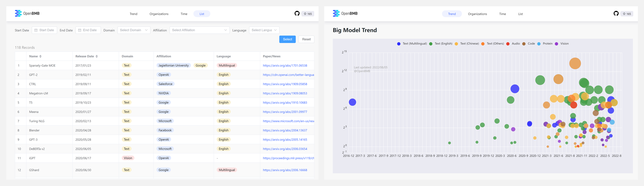Click Facebook affiliation tag in Blender row

(x=165, y=130)
